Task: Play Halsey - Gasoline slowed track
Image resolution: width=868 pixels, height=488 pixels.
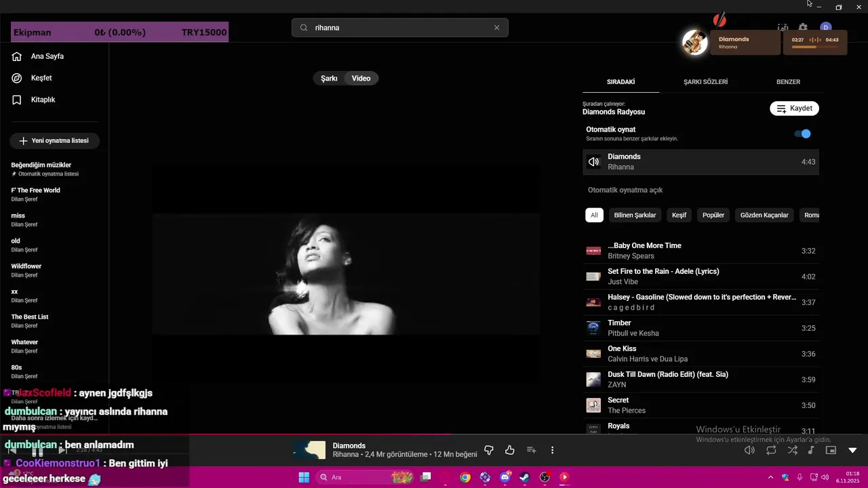Action: 701,302
